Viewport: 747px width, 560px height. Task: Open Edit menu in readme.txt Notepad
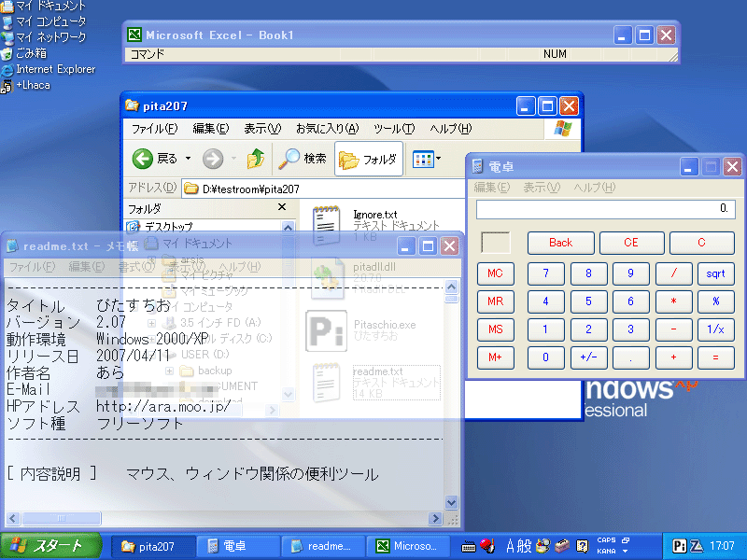click(x=86, y=267)
